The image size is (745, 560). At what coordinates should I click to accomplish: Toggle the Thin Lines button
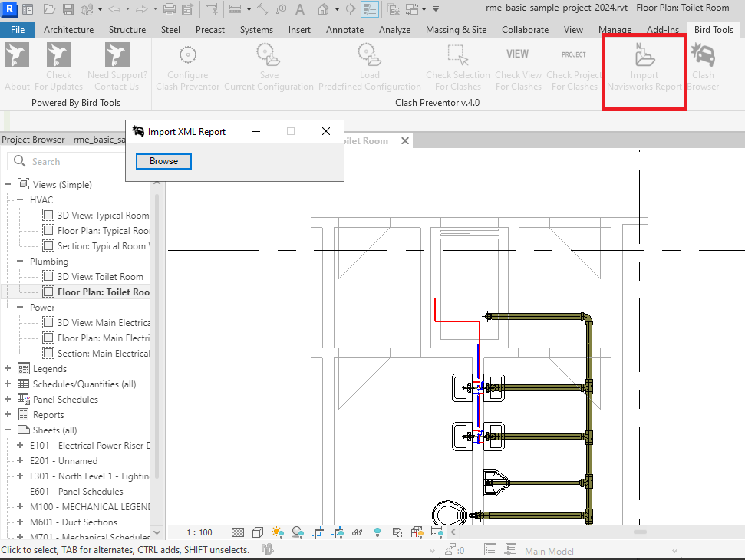(x=370, y=9)
